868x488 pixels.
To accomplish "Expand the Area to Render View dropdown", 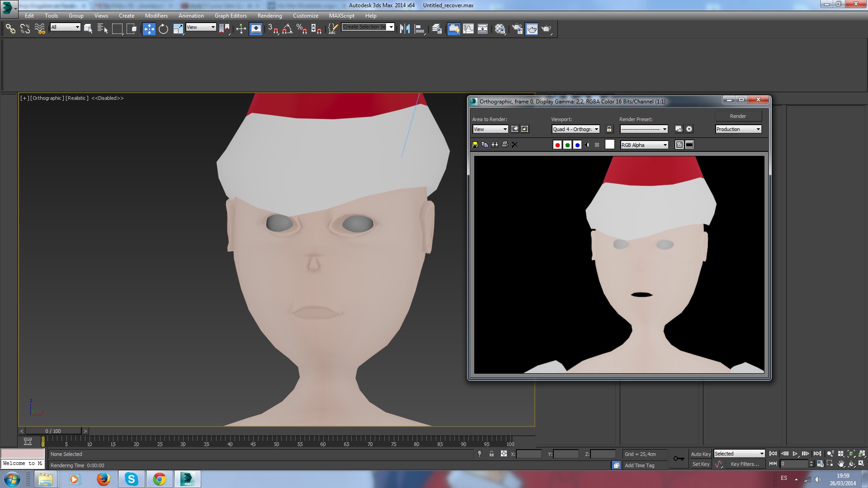I will tap(505, 129).
